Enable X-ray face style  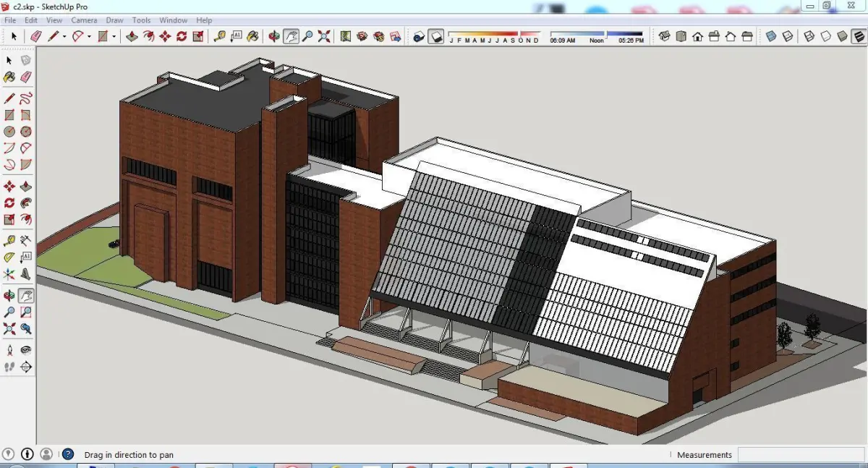coord(771,36)
